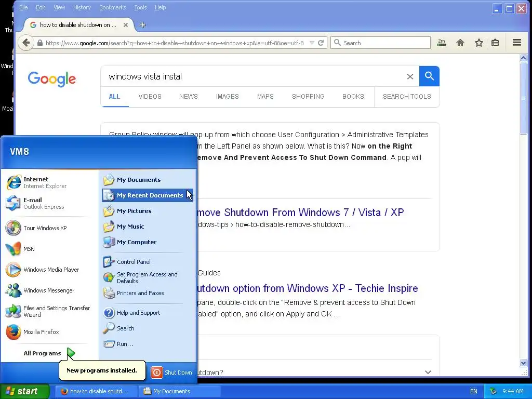Click the Firefox back arrow button
The height and width of the screenshot is (399, 532).
click(x=26, y=43)
